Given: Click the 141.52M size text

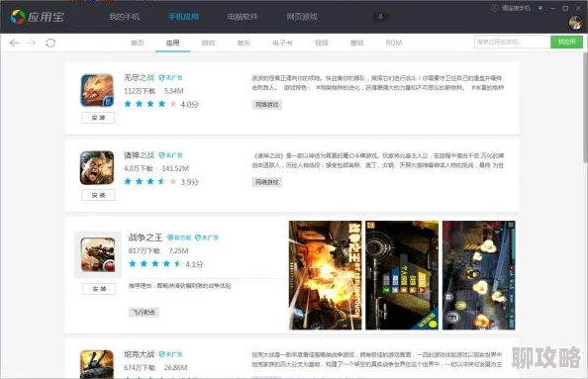Looking at the screenshot, I should pos(175,168).
